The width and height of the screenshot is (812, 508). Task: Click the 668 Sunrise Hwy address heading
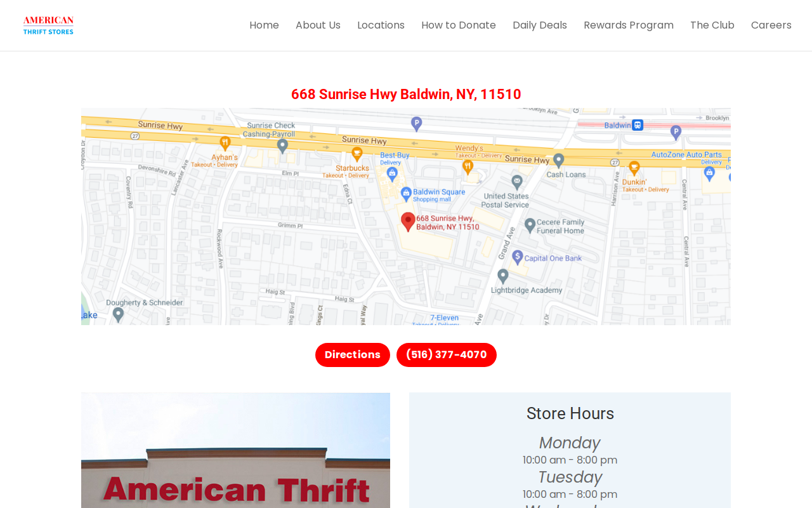tap(406, 94)
